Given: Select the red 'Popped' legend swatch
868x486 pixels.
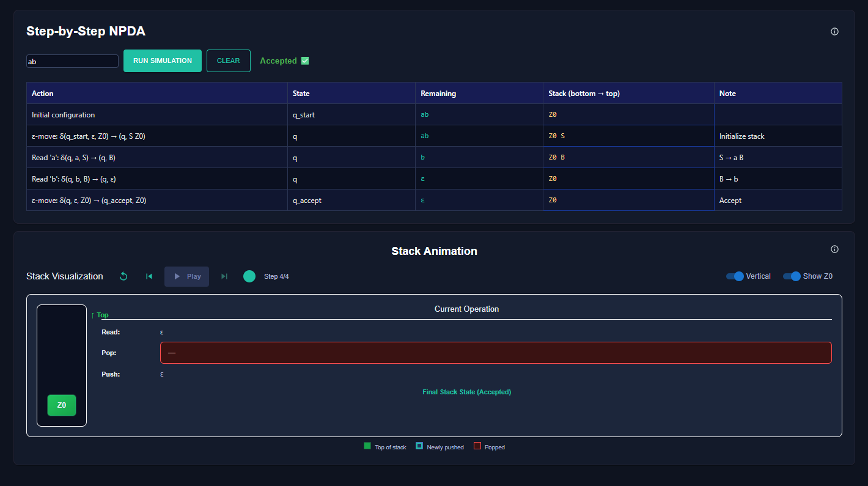Looking at the screenshot, I should pyautogui.click(x=477, y=446).
